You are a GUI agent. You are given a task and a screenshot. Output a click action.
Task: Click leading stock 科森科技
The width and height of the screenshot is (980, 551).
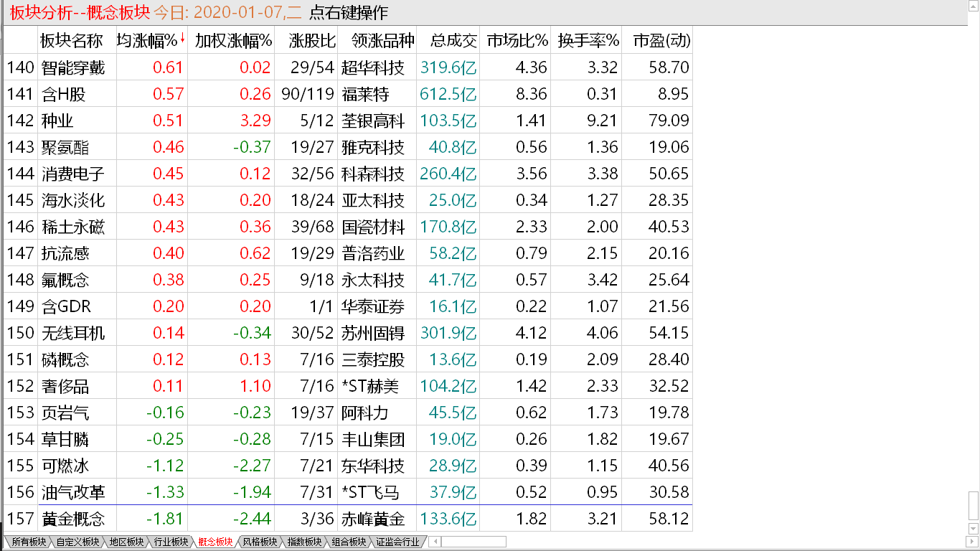tap(373, 174)
